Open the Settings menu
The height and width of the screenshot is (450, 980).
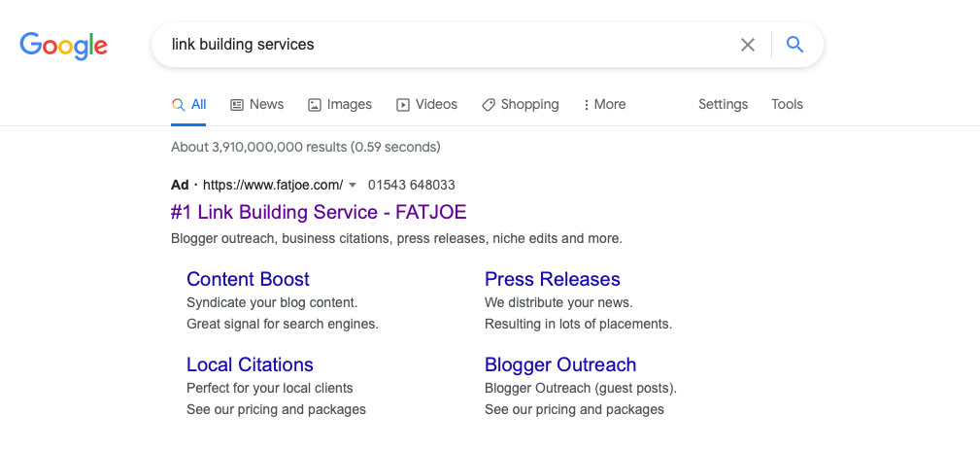[723, 104]
